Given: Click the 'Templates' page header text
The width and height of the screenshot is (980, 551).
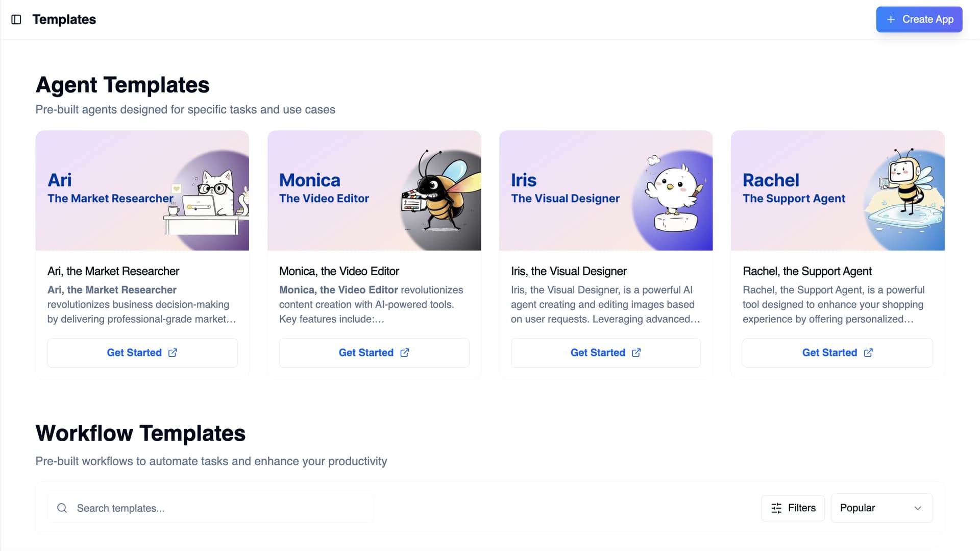Looking at the screenshot, I should (64, 19).
